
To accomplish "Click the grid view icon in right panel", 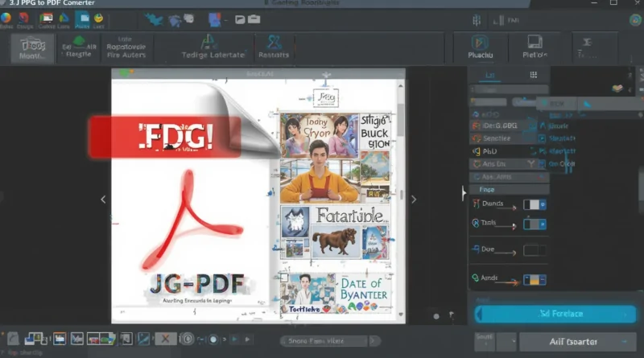I will pyautogui.click(x=533, y=75).
